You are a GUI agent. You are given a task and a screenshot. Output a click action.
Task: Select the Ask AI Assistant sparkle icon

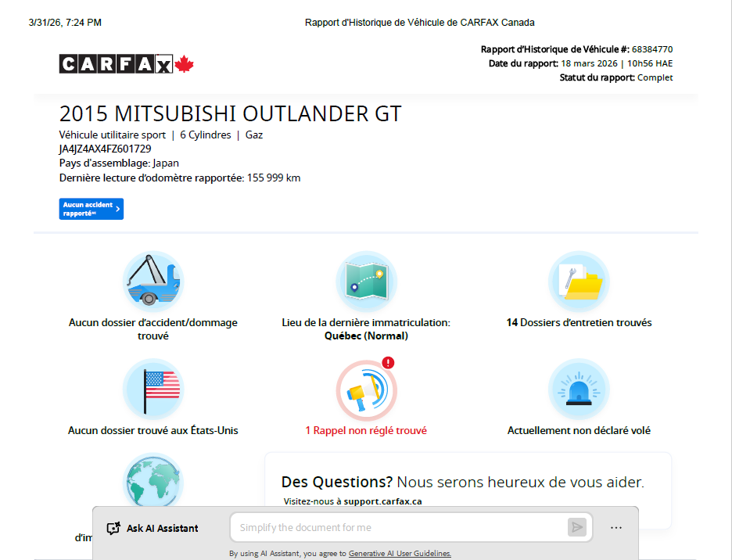112,527
